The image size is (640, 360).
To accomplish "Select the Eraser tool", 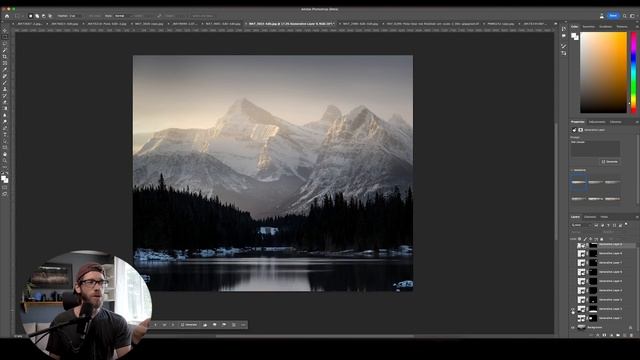I will tap(5, 102).
